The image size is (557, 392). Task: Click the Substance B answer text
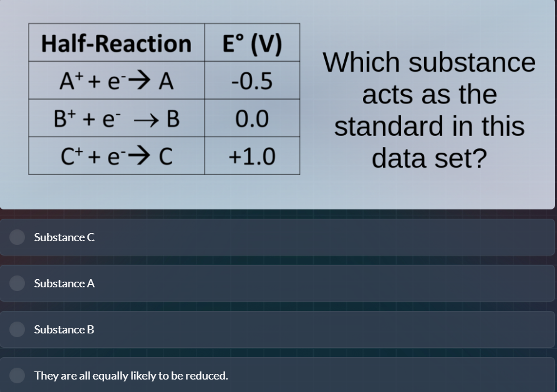pos(63,329)
